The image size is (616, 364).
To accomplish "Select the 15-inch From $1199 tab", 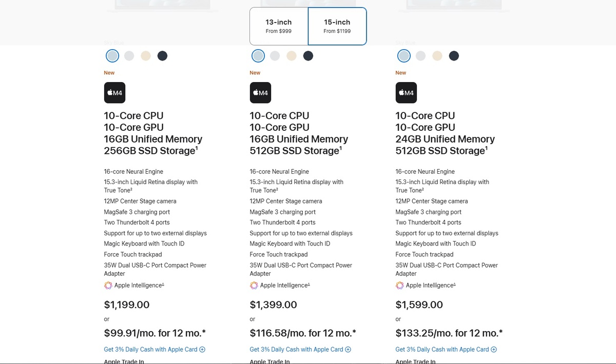I will coord(337,26).
